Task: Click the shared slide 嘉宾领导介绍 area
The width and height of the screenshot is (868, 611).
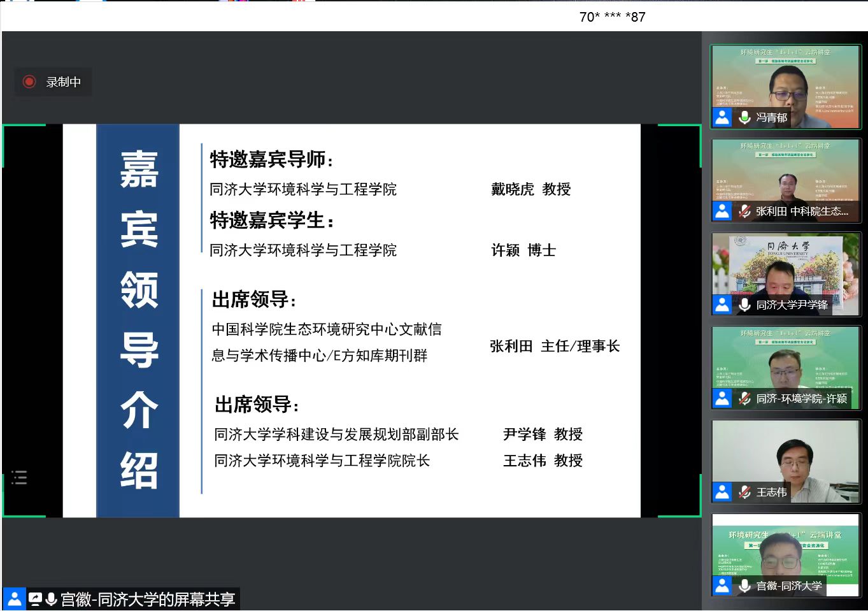Action: (352, 320)
